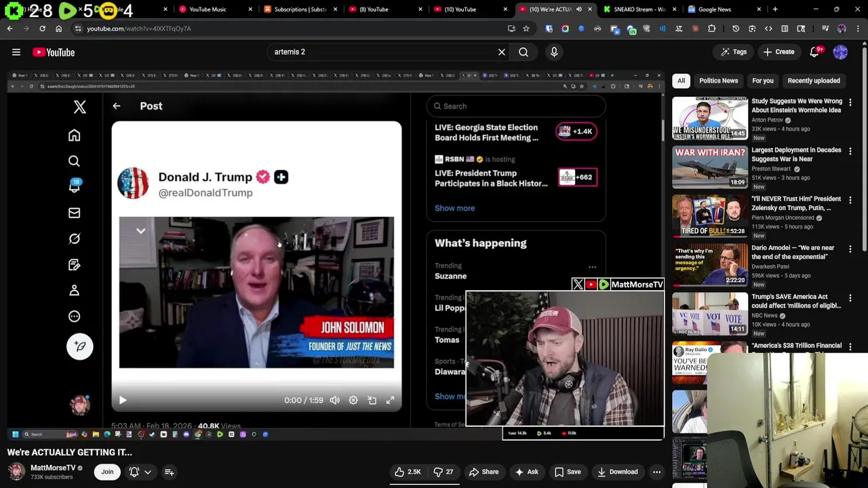The height and width of the screenshot is (488, 868).
Task: Open X notifications with 18 badge
Action: [x=75, y=186]
